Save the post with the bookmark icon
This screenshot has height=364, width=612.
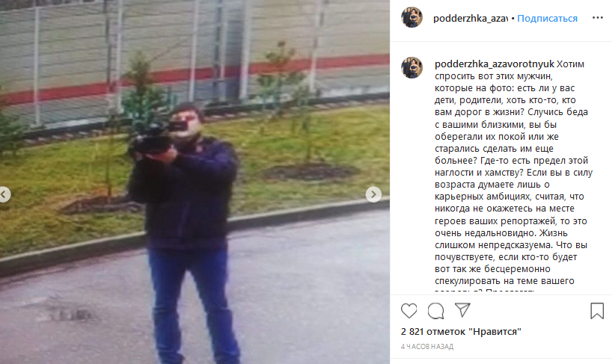(597, 311)
